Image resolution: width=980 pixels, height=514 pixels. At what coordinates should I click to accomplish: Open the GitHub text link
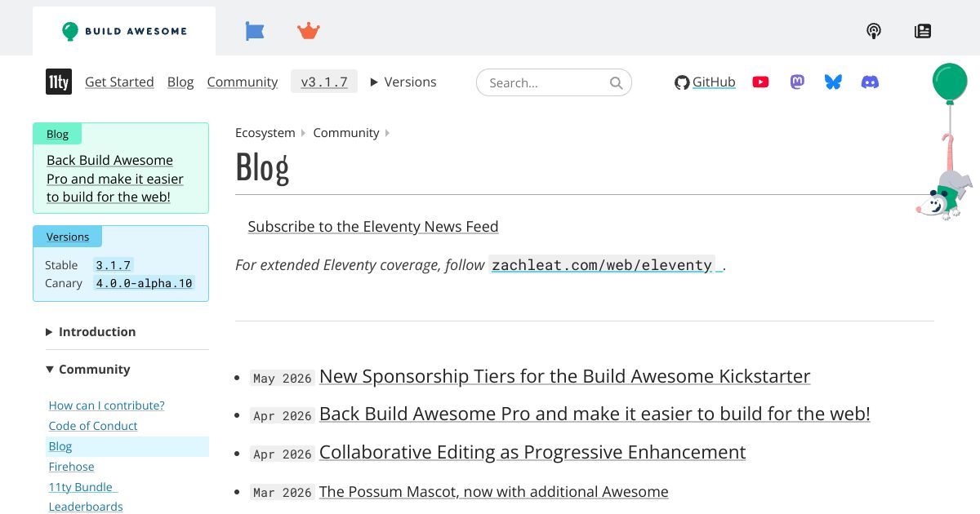click(714, 82)
